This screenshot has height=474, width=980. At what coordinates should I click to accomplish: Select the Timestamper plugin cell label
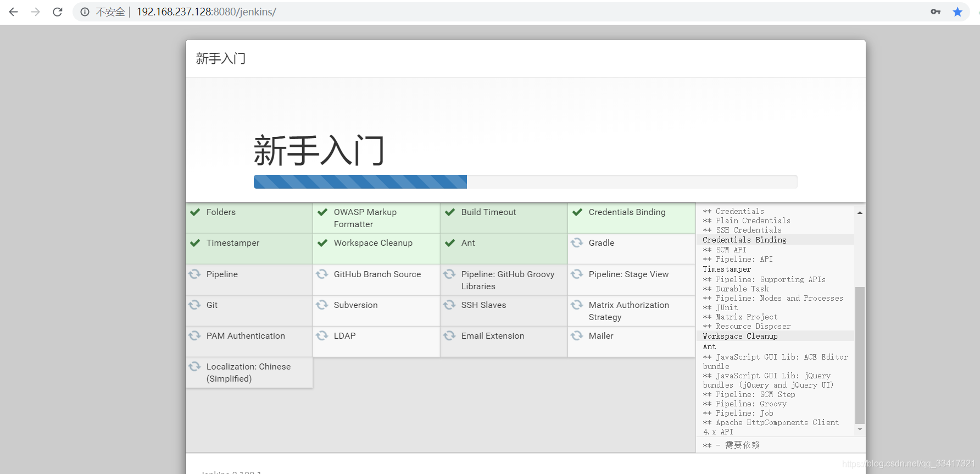coord(233,243)
